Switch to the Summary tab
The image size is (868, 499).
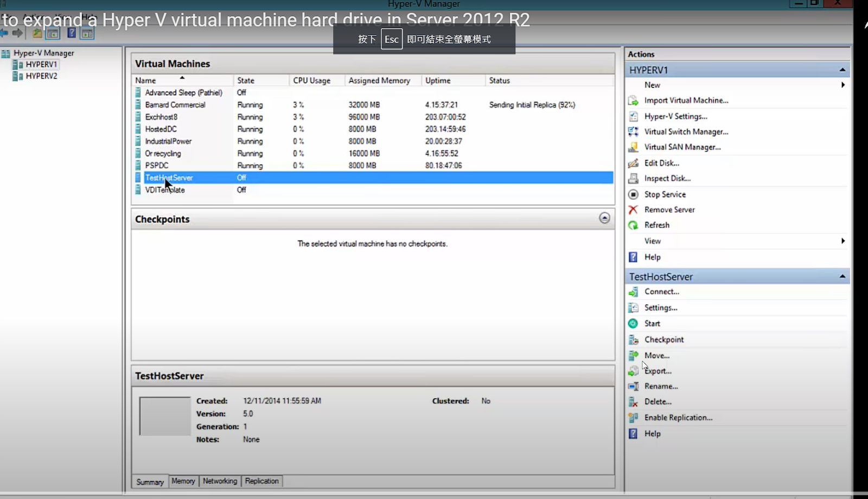pyautogui.click(x=150, y=482)
